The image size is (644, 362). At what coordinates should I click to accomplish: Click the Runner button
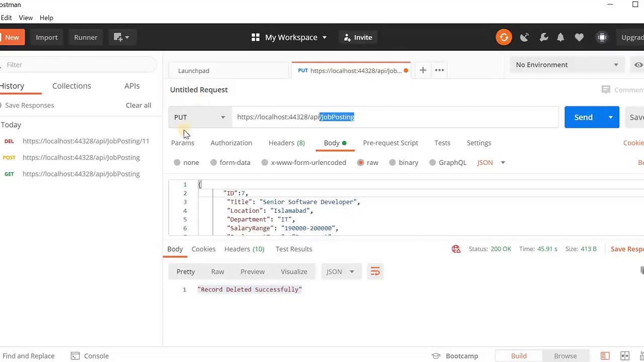tap(86, 37)
